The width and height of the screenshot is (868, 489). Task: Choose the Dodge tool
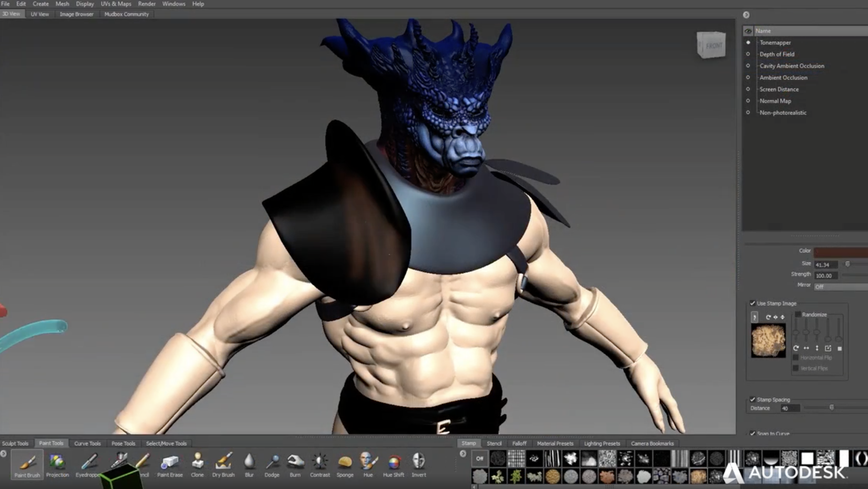pos(272,465)
